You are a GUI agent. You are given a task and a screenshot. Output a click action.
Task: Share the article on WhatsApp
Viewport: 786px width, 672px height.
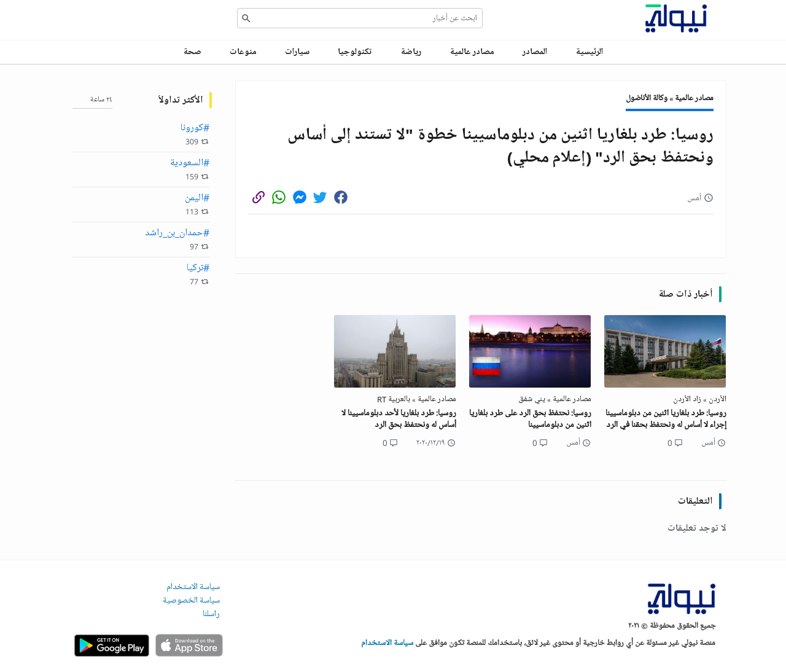coord(279,197)
